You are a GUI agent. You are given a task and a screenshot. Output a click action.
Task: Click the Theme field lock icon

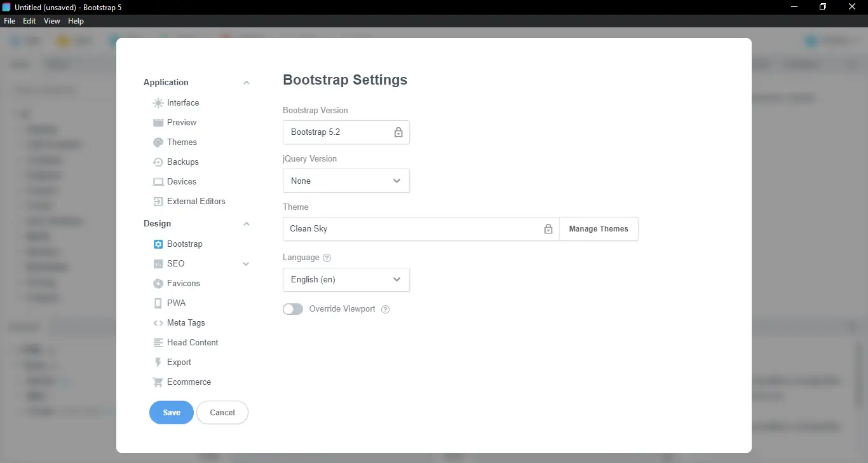point(548,229)
